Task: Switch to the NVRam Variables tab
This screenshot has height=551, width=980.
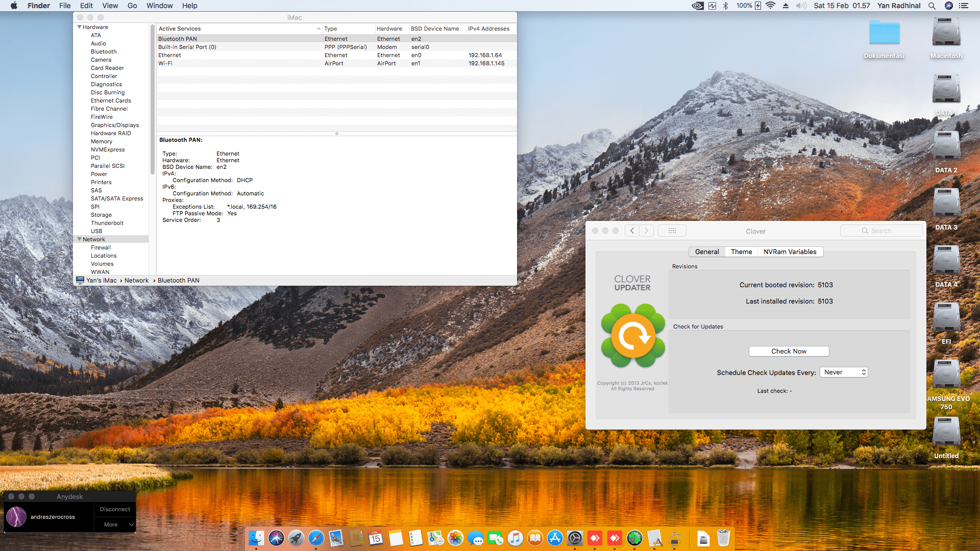Action: [790, 252]
